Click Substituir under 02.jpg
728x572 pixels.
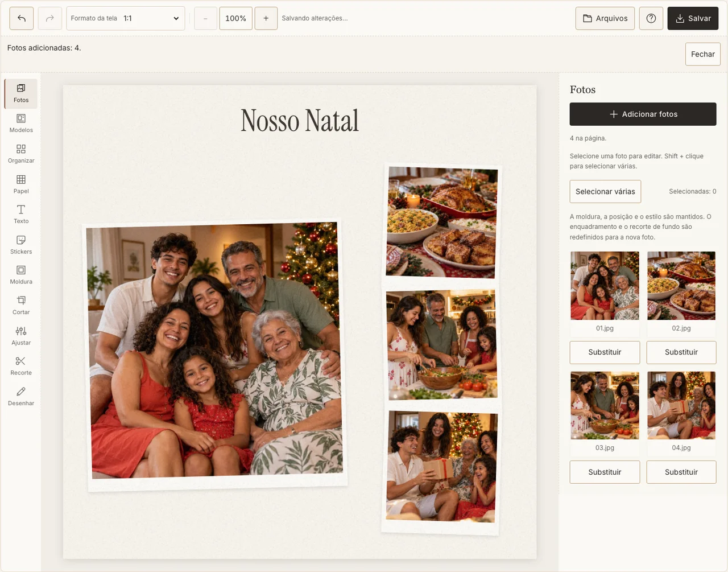[681, 352]
